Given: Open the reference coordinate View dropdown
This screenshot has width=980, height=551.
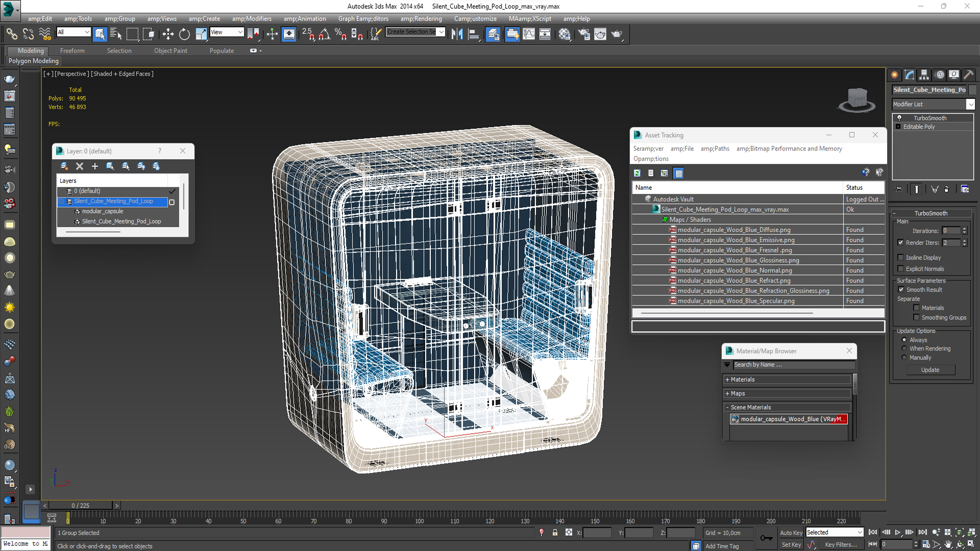Looking at the screenshot, I should coord(227,32).
